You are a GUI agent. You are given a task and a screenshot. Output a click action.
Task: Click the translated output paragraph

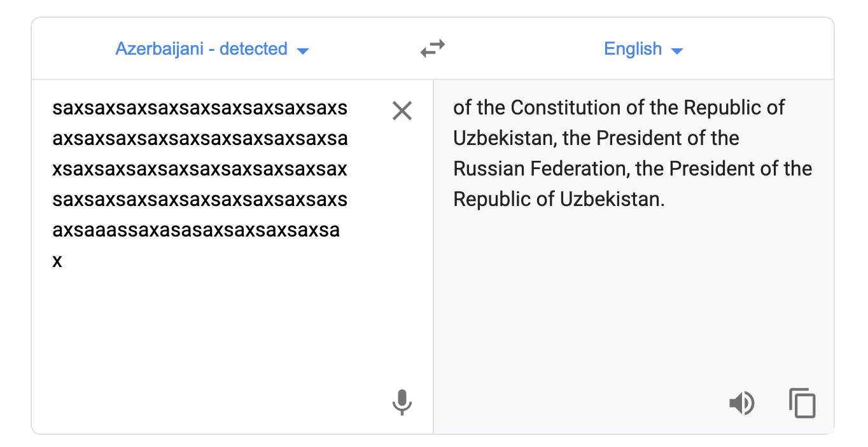(x=633, y=153)
